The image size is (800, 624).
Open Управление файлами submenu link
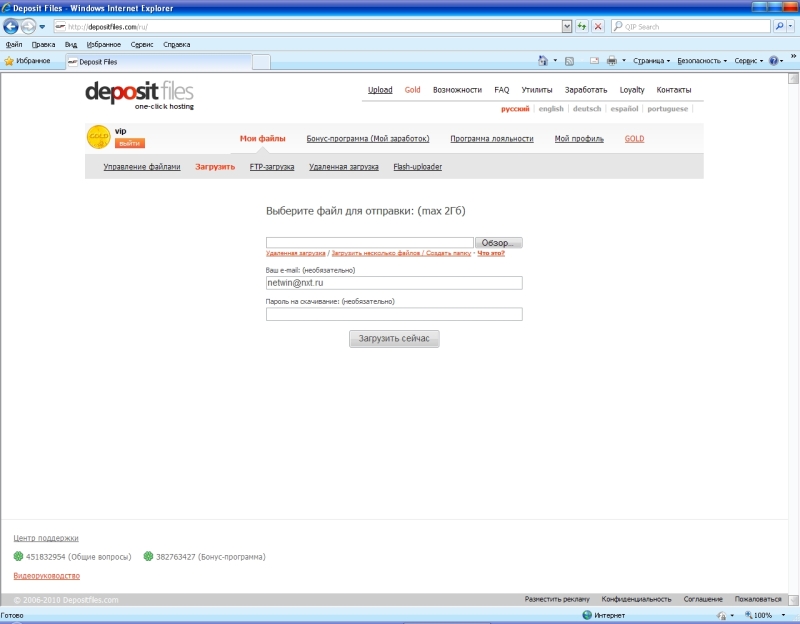pos(142,167)
